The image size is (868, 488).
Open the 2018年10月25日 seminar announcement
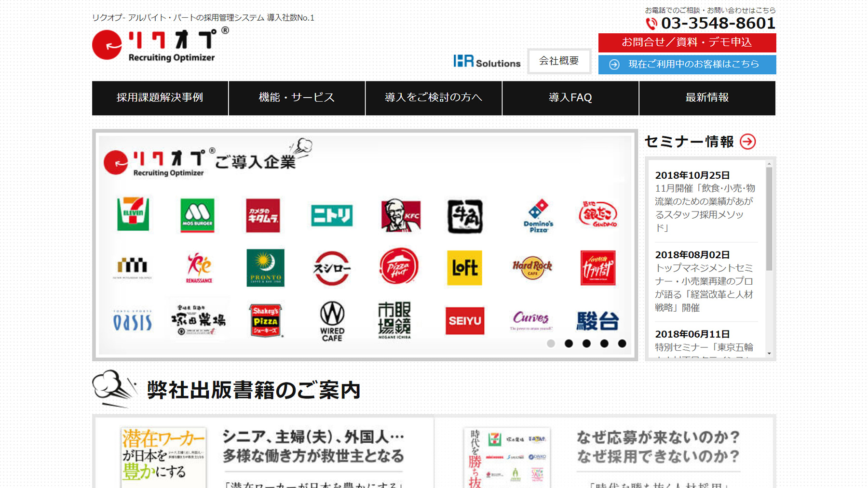click(705, 201)
